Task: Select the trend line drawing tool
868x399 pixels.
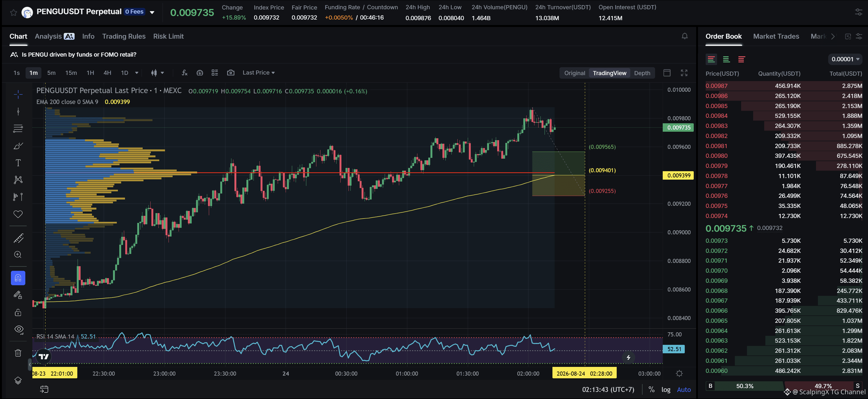Action: click(18, 111)
